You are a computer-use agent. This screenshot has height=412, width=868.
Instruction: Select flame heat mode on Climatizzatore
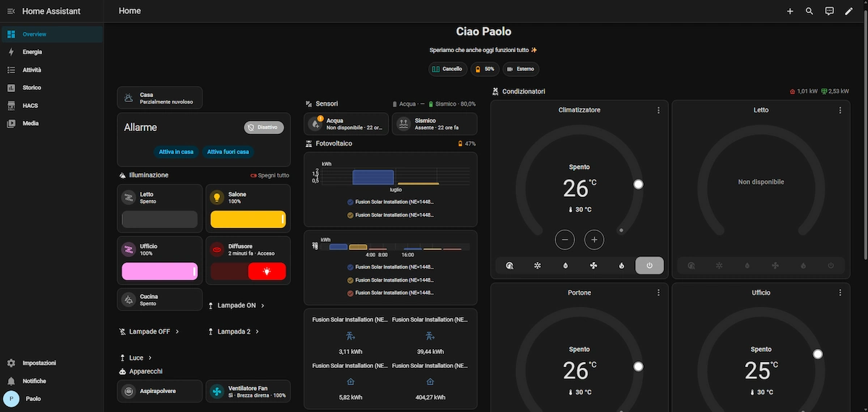[x=621, y=266]
